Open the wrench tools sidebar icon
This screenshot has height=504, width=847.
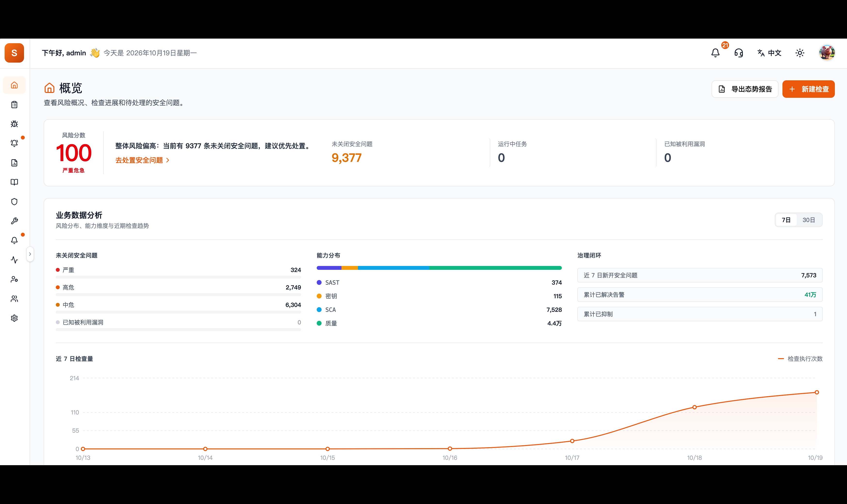pos(14,221)
